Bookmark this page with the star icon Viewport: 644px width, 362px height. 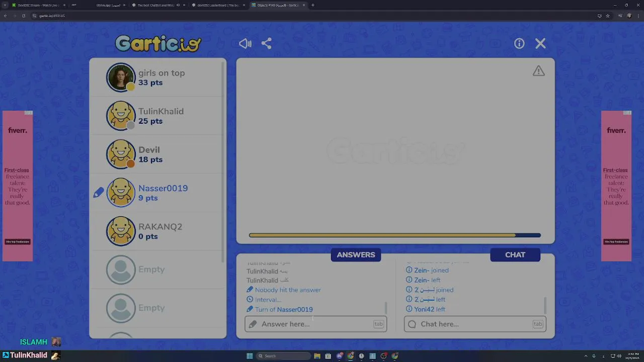coord(608,16)
